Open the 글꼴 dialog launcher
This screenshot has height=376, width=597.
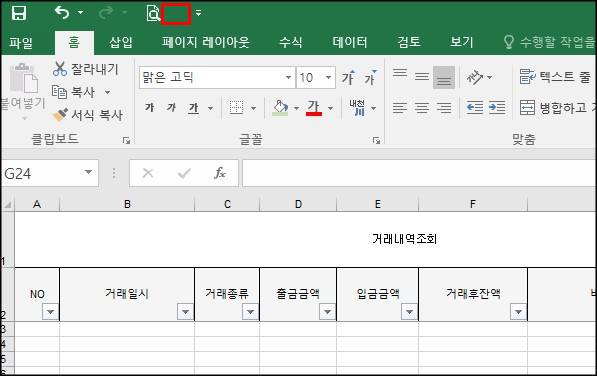click(377, 141)
